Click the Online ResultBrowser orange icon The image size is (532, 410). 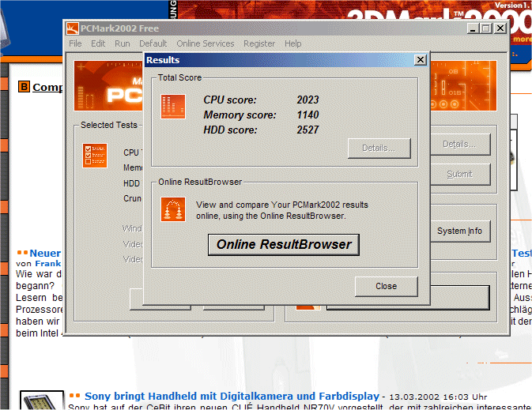click(173, 209)
